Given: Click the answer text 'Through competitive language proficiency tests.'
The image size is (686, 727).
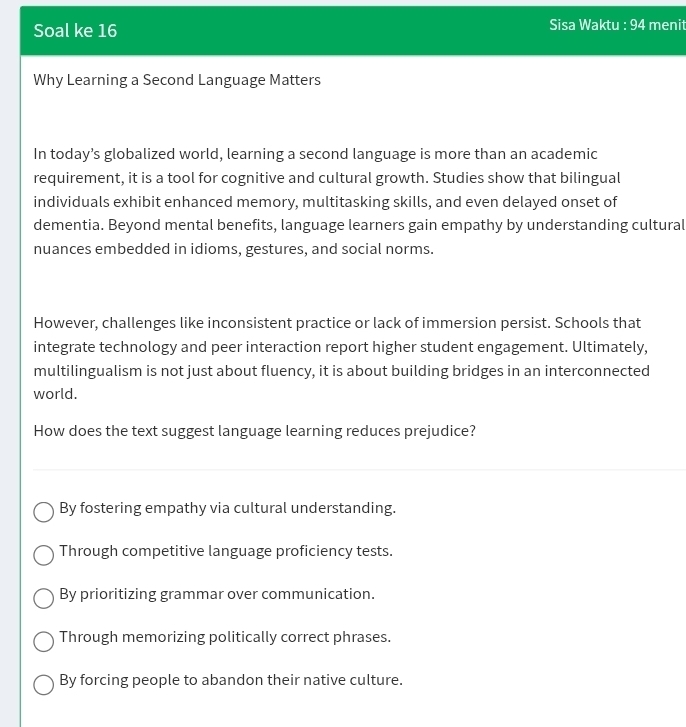Looking at the screenshot, I should pyautogui.click(x=225, y=551).
